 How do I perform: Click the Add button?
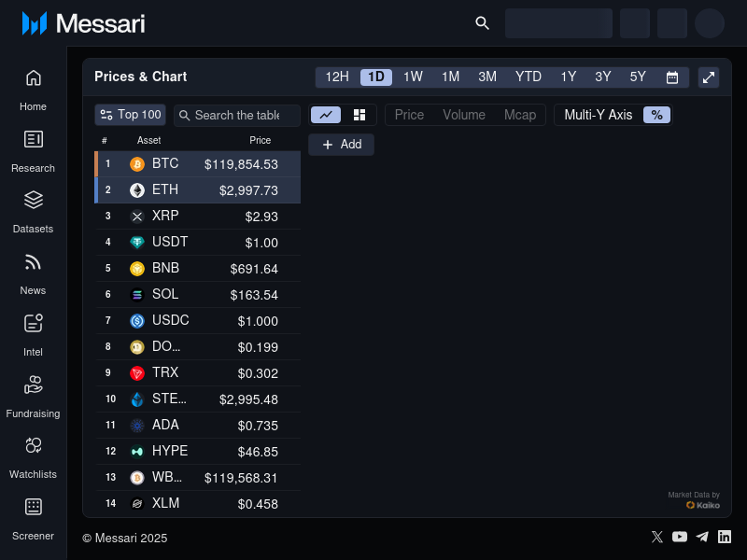(341, 145)
